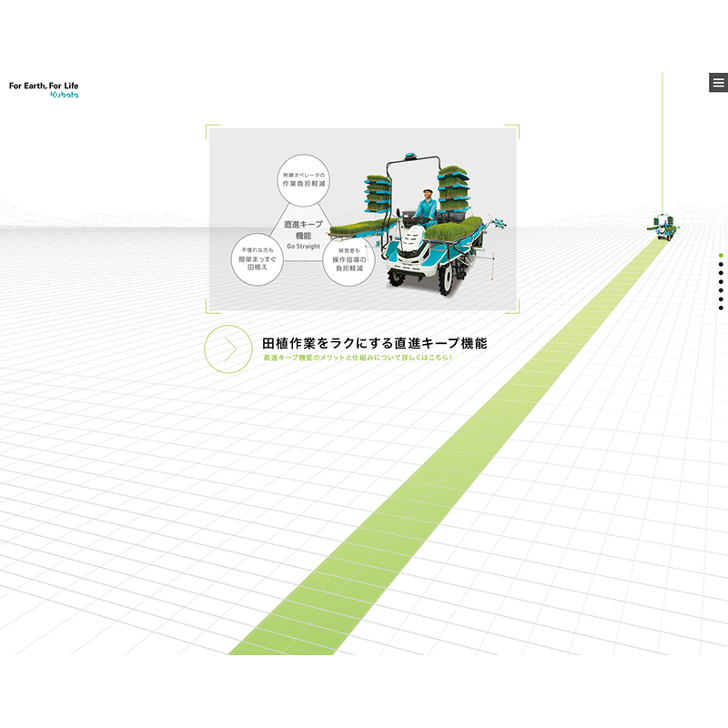Click the 簡単まっすぐ田植え circle in the diagram
This screenshot has height=728, width=728.
click(x=258, y=259)
